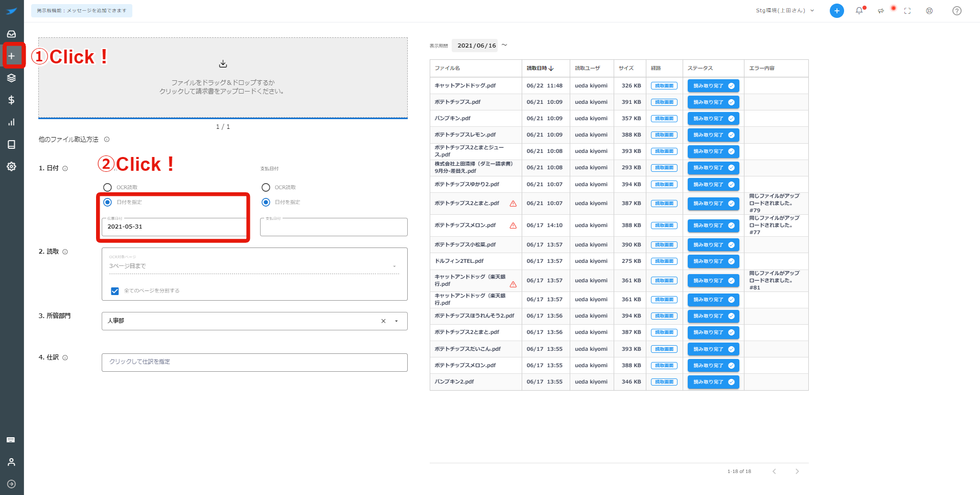Click the ファイル名 column header

coord(447,68)
